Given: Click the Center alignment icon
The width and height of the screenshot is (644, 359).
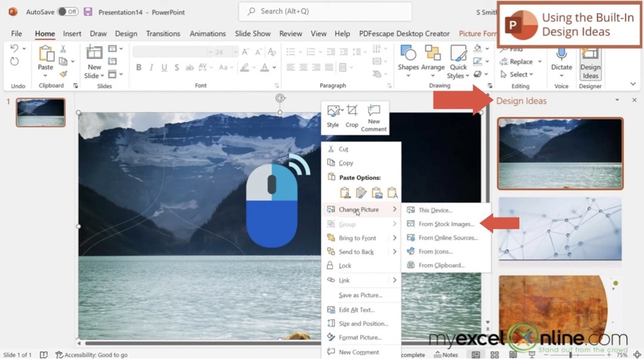Looking at the screenshot, I should coord(303,67).
